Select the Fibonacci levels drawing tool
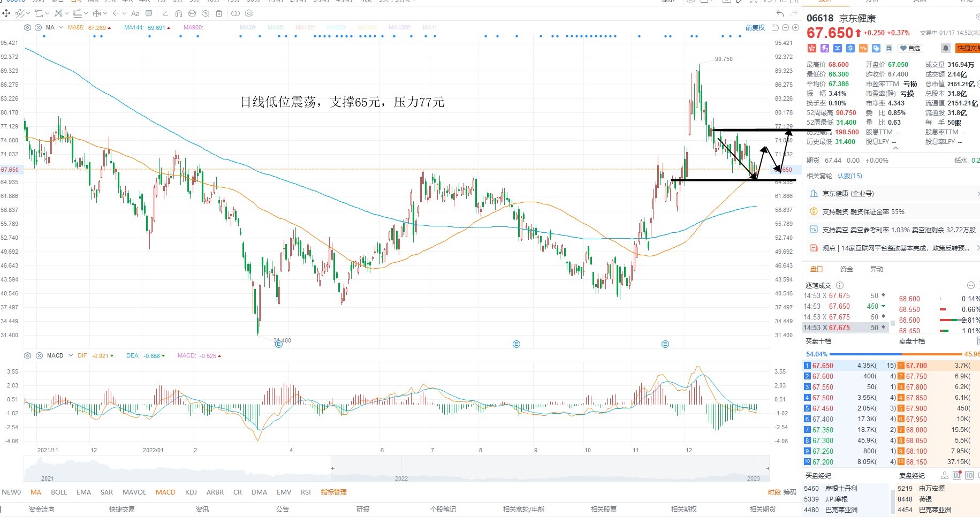The image size is (980, 517). click(x=78, y=13)
